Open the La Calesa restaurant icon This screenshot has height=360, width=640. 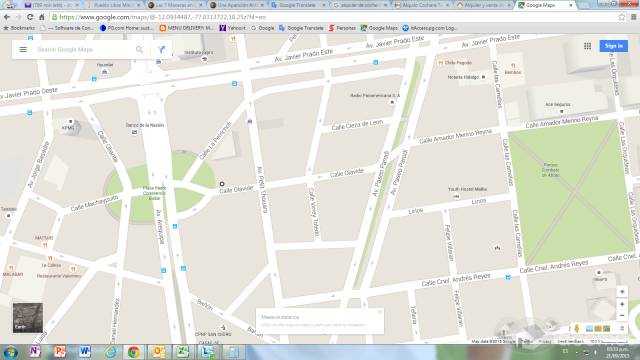(50, 258)
